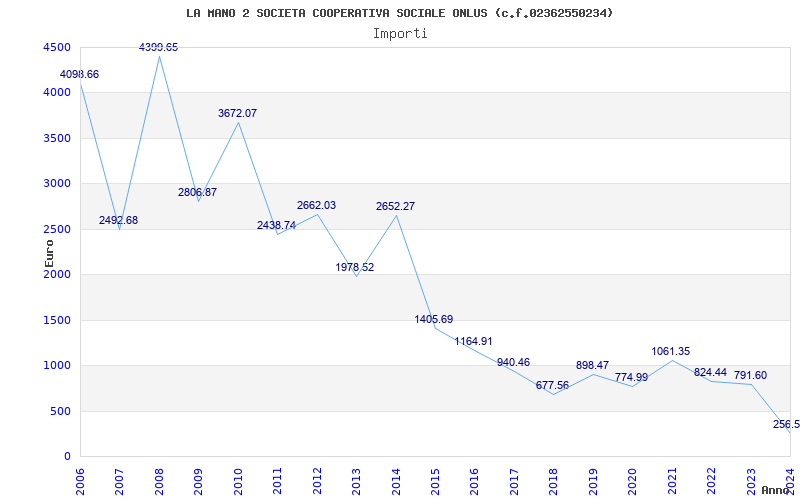Select data label 1061.35

tap(670, 351)
